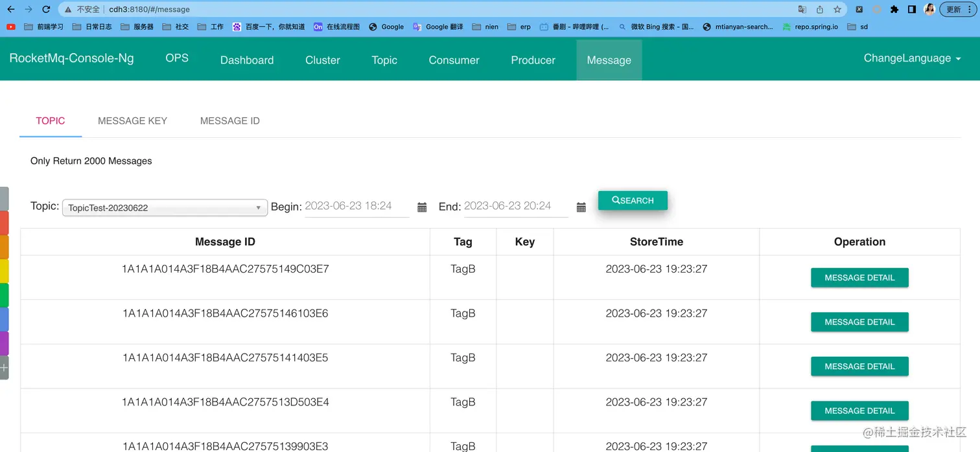
Task: Open the Consumer navigation item
Action: (454, 60)
